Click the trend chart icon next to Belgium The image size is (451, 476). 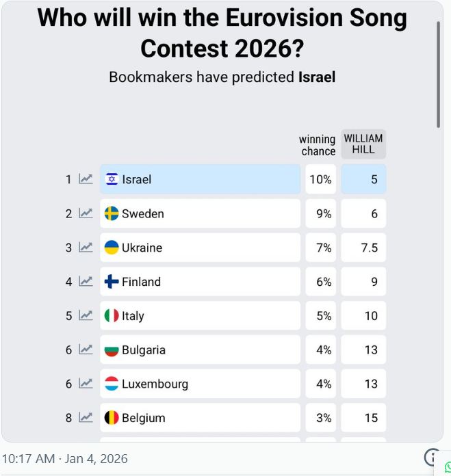coord(86,417)
